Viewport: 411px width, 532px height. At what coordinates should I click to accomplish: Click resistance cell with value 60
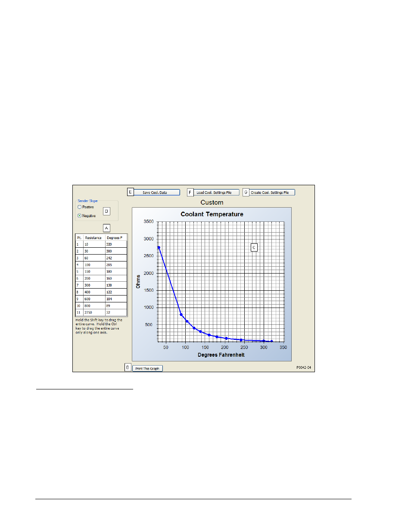(94, 258)
